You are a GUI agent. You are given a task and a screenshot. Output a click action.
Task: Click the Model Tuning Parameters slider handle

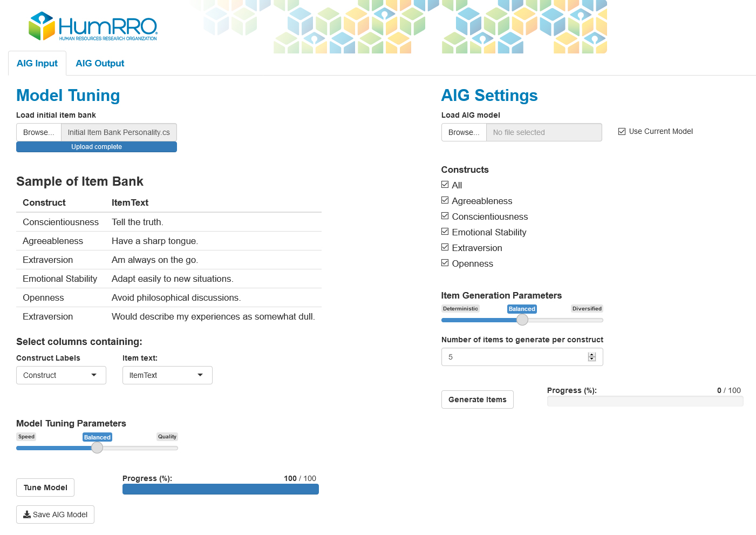click(x=97, y=448)
